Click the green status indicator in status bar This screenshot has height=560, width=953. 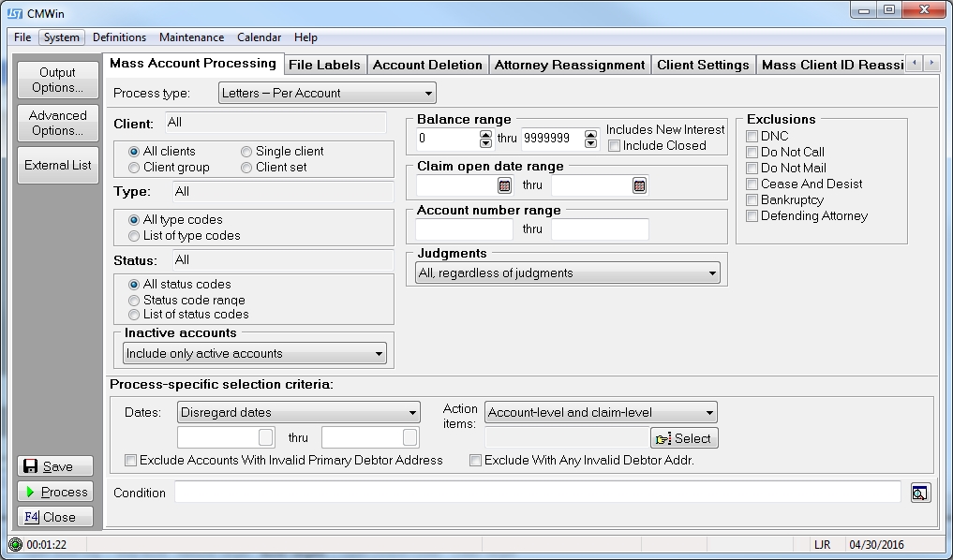(15, 544)
